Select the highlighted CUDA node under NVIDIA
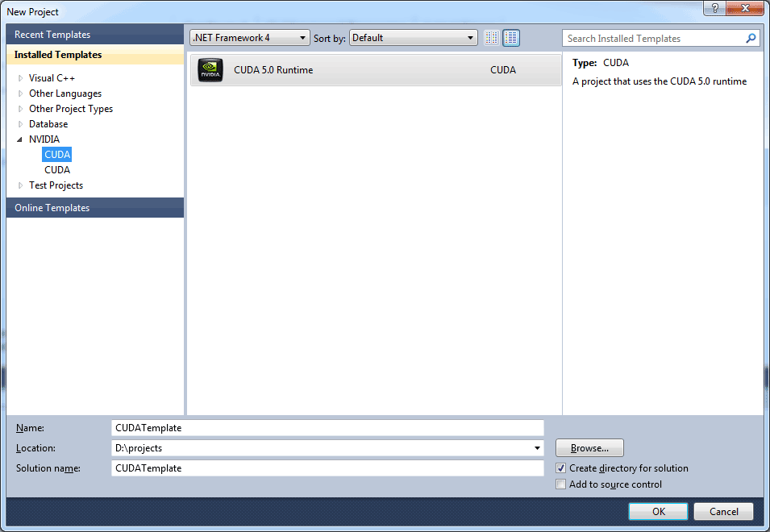 57,155
